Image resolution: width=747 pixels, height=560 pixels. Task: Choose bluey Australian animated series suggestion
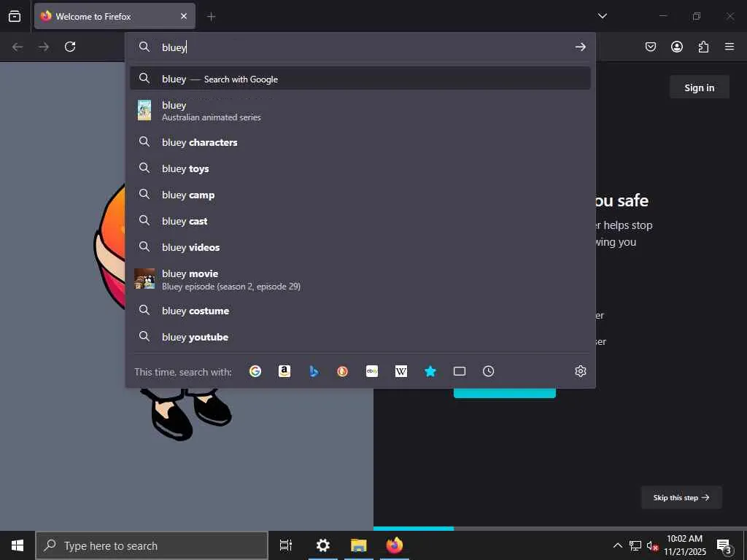(360, 111)
